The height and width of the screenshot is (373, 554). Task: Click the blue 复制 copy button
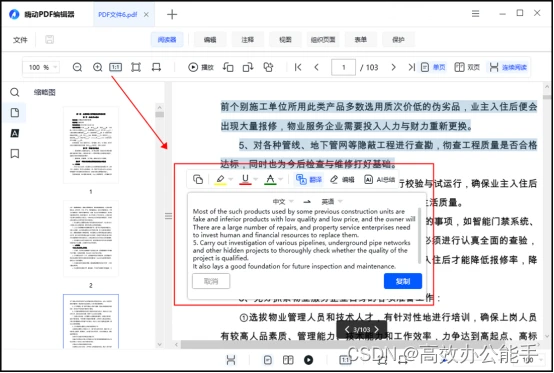click(x=403, y=281)
